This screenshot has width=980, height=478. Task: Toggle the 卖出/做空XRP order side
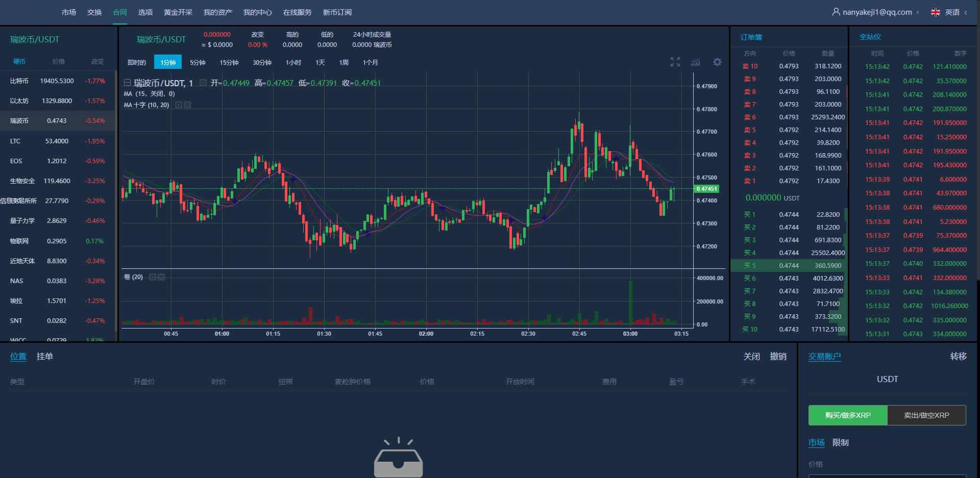[926, 415]
